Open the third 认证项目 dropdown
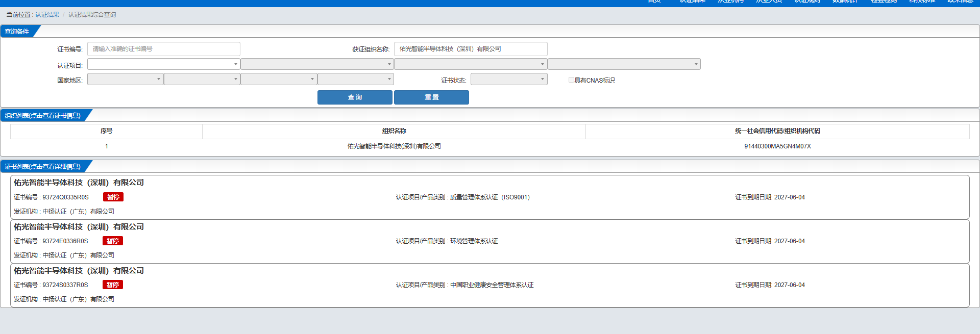The image size is (980, 334). (x=471, y=64)
